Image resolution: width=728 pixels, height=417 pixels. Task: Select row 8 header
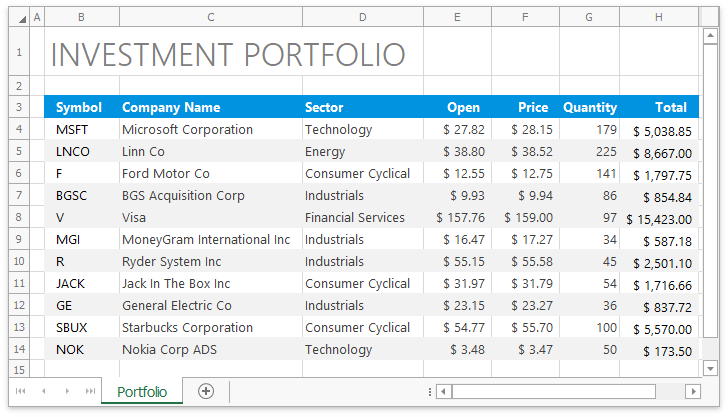19,217
